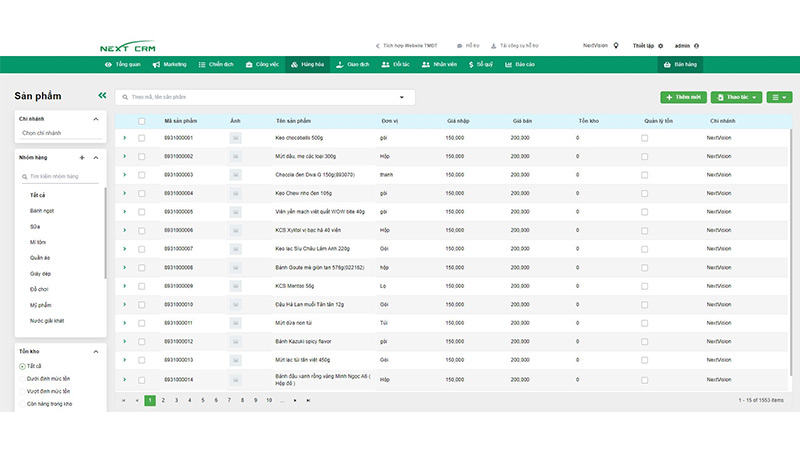The image size is (800, 450).
Task: Check the row checkbox for product 8931000003
Action: coord(142,174)
